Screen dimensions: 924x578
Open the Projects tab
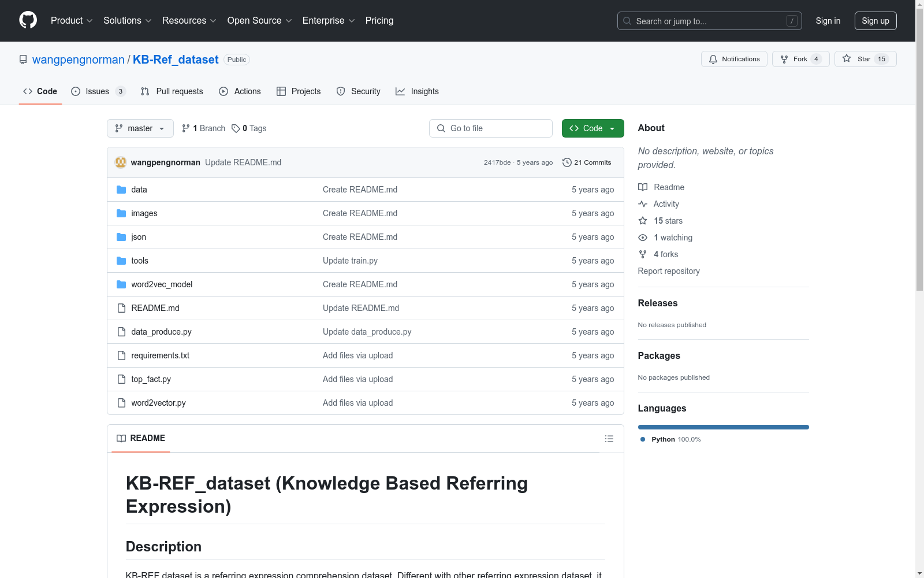[x=299, y=91]
